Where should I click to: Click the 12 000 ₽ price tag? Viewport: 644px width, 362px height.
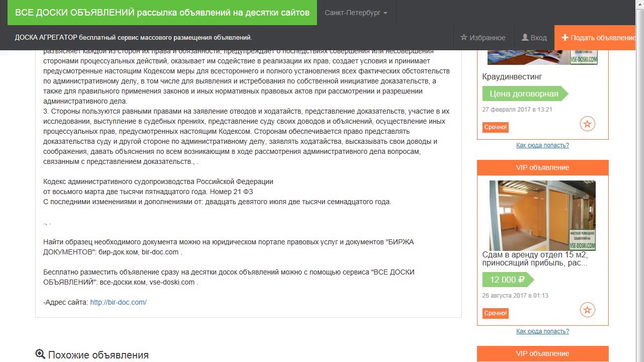[x=507, y=280]
